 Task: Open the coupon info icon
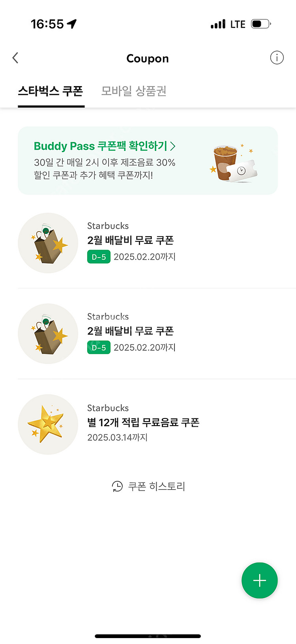pyautogui.click(x=277, y=58)
